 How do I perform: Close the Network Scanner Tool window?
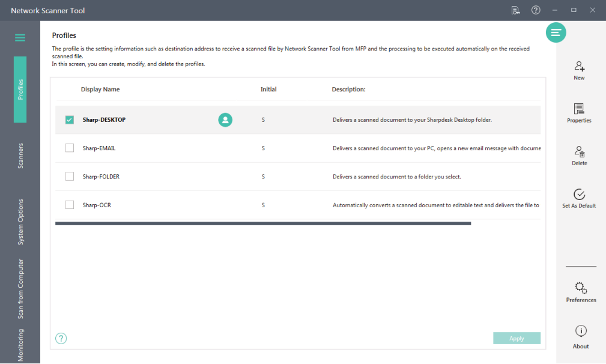coord(592,10)
